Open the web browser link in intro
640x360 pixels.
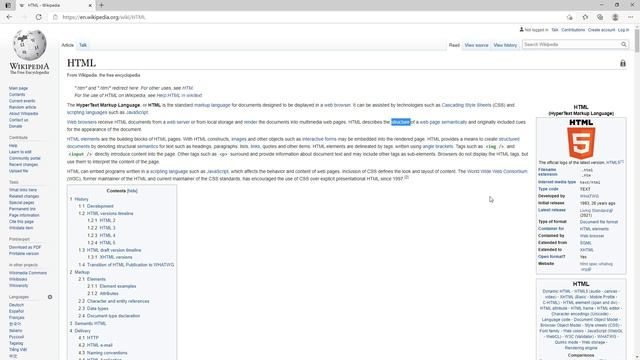tap(337, 105)
